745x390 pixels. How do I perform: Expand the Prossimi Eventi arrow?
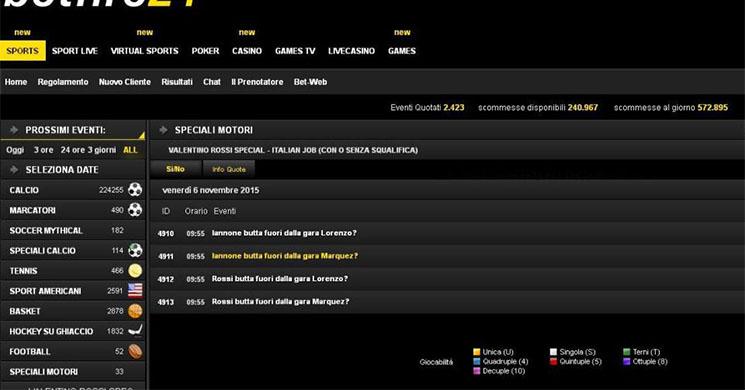coord(14,130)
